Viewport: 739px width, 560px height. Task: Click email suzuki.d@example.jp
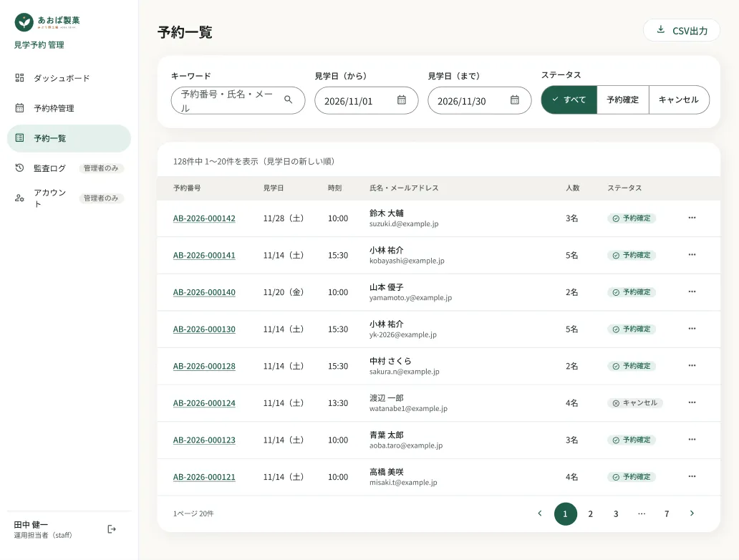(x=404, y=223)
